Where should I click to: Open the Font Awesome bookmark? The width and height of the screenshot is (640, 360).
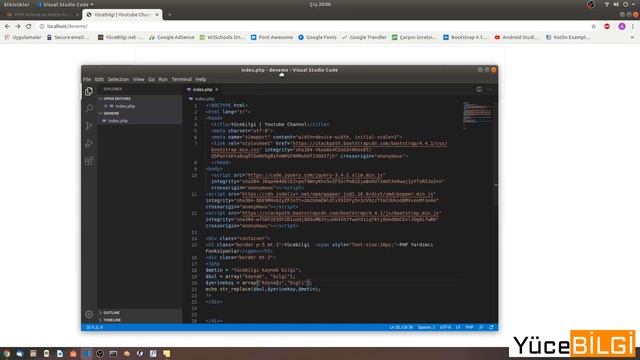pyautogui.click(x=272, y=37)
